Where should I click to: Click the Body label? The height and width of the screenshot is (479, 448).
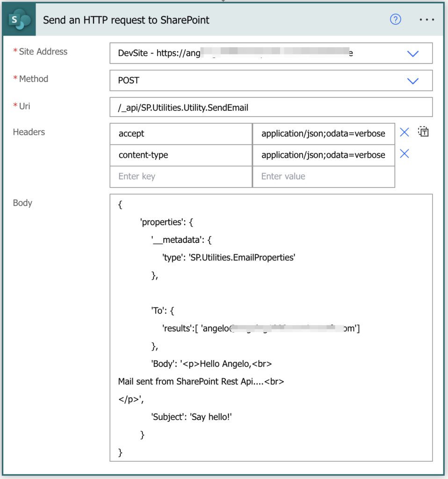point(22,203)
